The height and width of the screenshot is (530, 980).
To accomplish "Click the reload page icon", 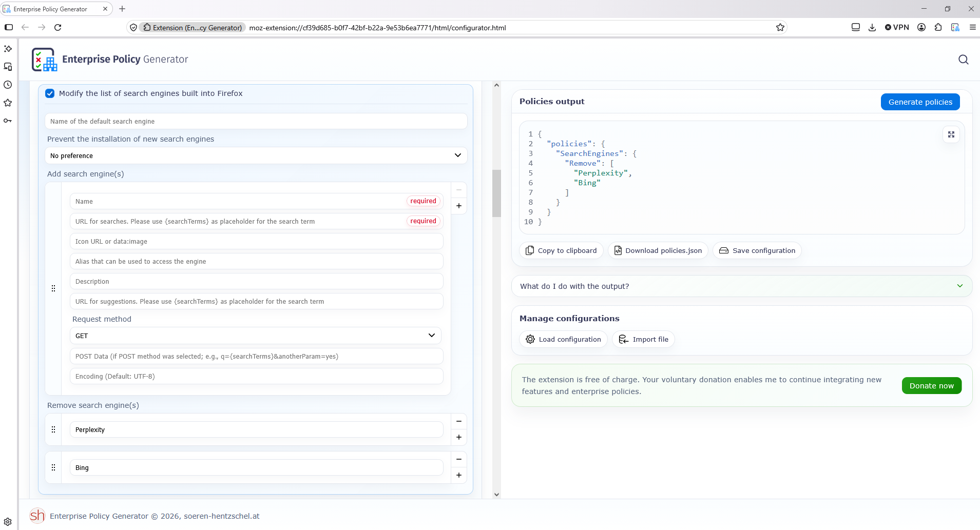I will tap(58, 27).
